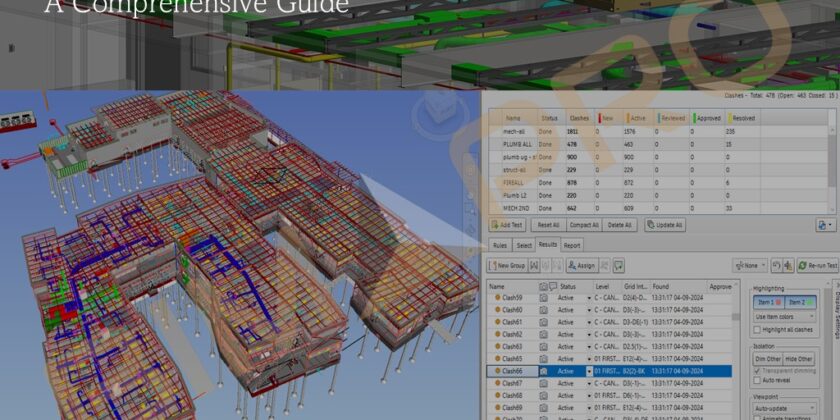The height and width of the screenshot is (420, 840).
Task: Select the PLUMB ALL test row
Action: click(658, 144)
